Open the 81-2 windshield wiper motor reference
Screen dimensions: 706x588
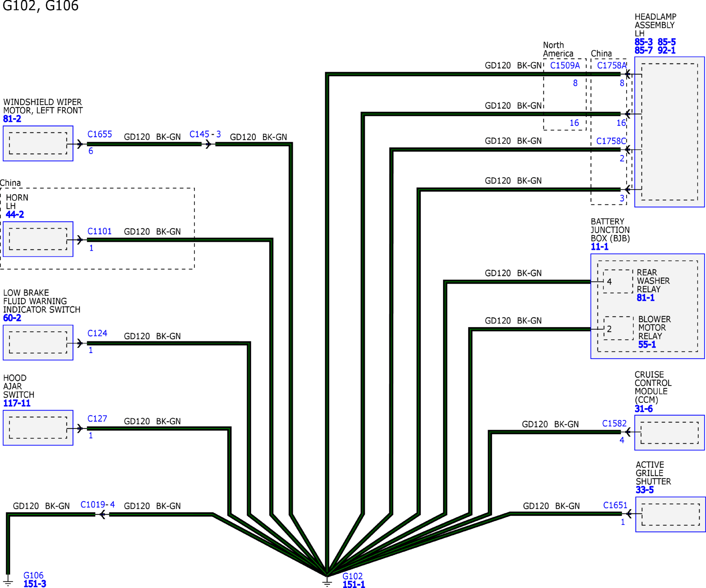[x=12, y=119]
